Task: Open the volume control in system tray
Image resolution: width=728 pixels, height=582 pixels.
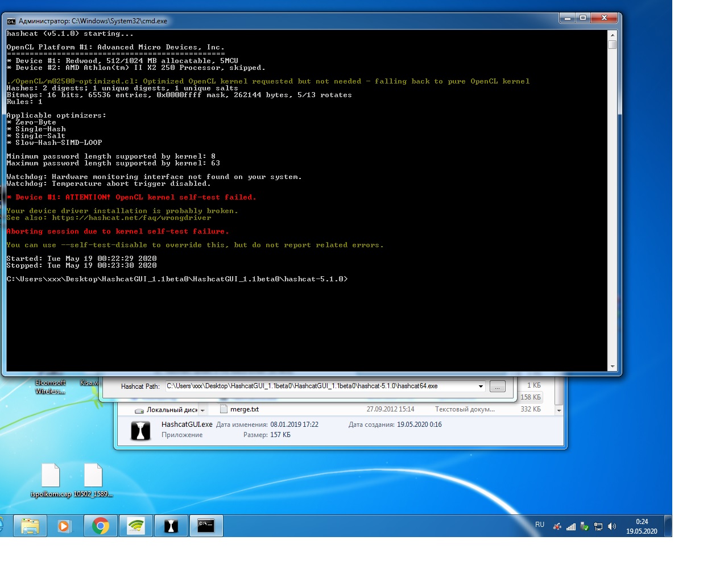Action: (x=612, y=526)
